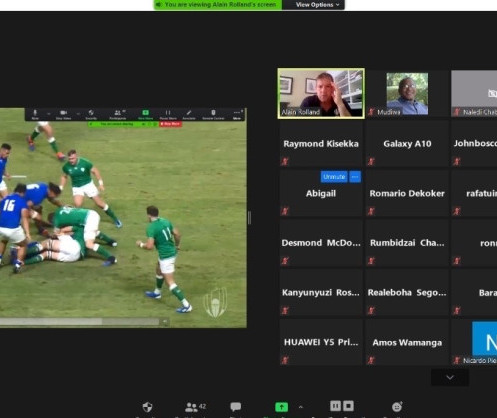Stop the meeting recording
Image resolution: width=497 pixels, height=418 pixels.
tap(348, 406)
